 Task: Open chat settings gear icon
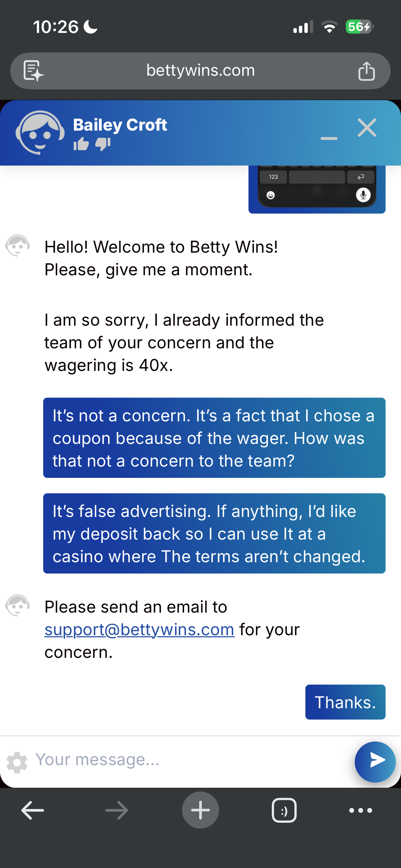17,762
